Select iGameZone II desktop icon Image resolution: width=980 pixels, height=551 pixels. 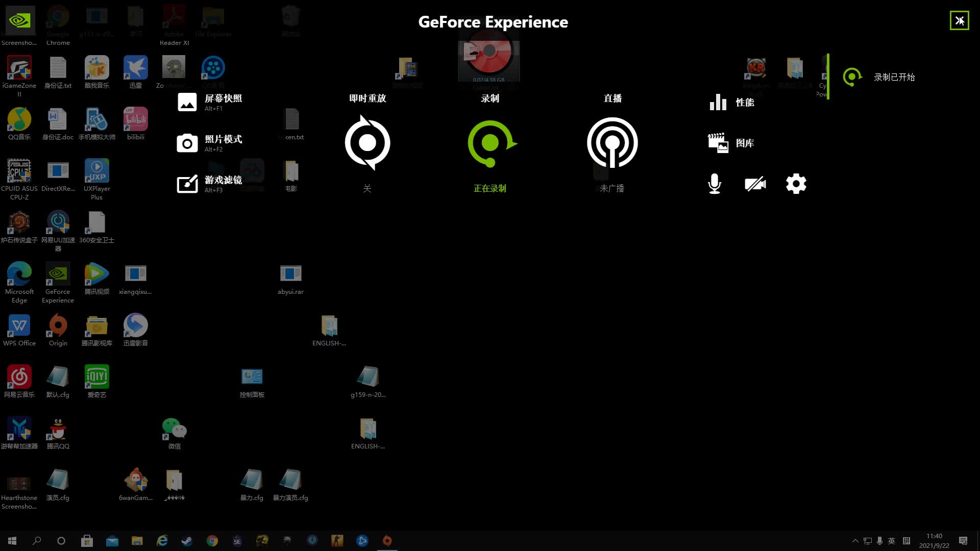click(x=19, y=77)
